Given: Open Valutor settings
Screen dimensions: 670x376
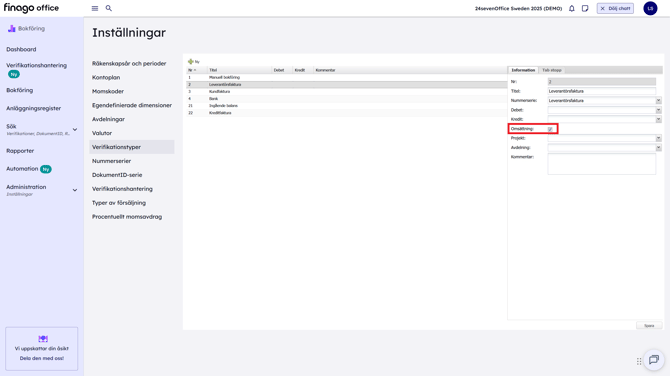Looking at the screenshot, I should click(x=102, y=133).
